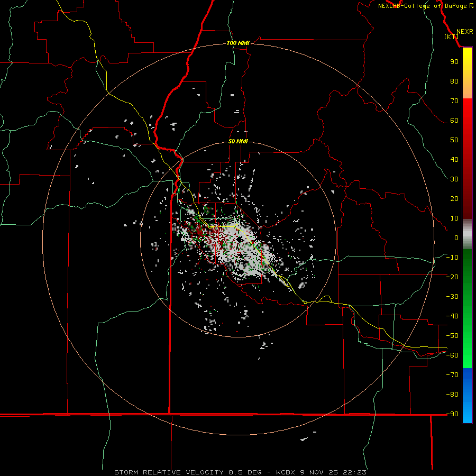Screen dimensions: 476x476
Task: Click the '100 NMI' range ring label
Action: (x=238, y=43)
